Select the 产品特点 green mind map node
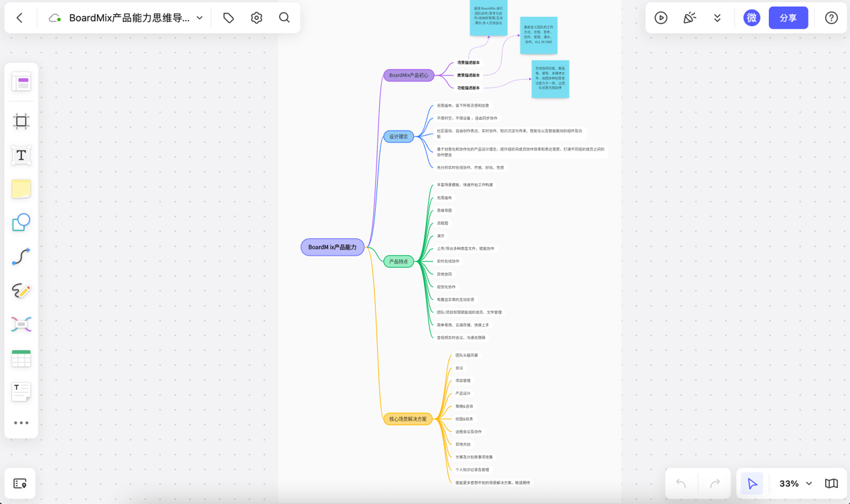 pyautogui.click(x=399, y=262)
